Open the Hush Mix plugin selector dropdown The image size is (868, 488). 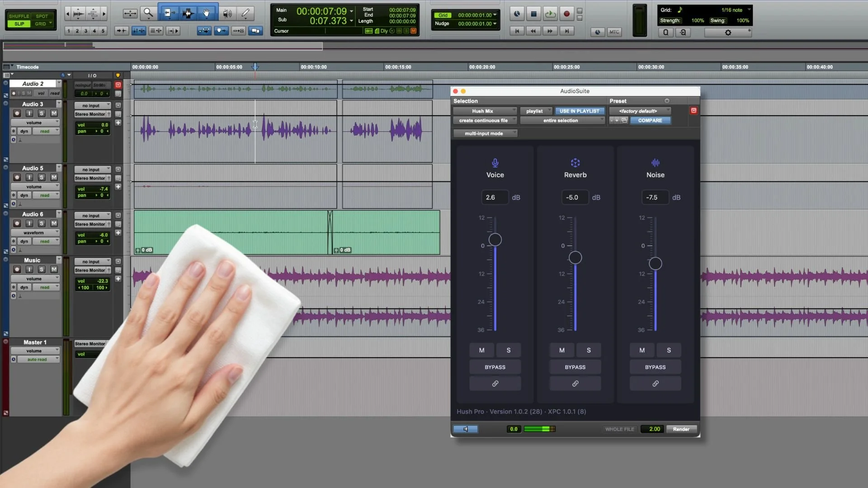pyautogui.click(x=485, y=111)
